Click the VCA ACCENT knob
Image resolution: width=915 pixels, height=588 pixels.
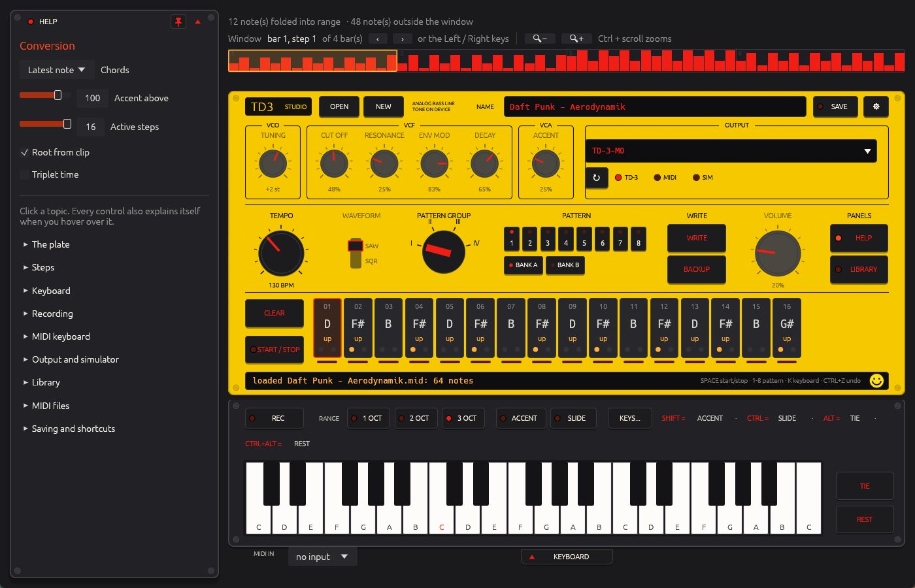coord(546,163)
